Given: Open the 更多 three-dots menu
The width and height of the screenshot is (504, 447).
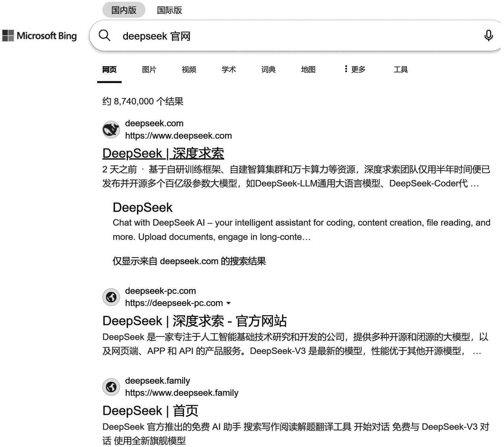Looking at the screenshot, I should tap(355, 69).
